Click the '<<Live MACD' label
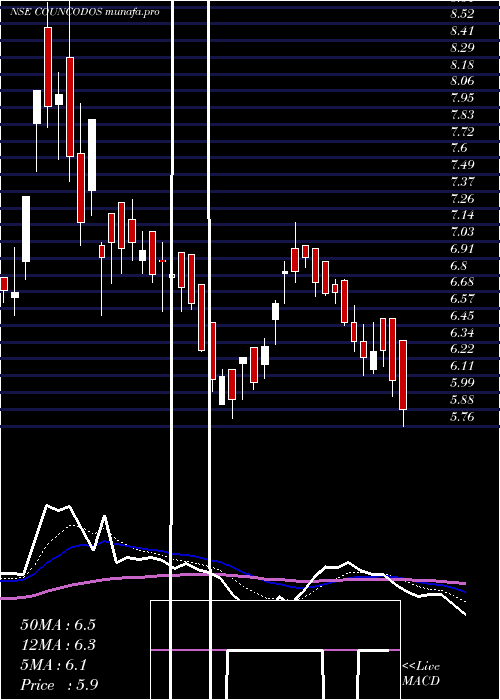The height and width of the screenshot is (700, 500). point(421,673)
